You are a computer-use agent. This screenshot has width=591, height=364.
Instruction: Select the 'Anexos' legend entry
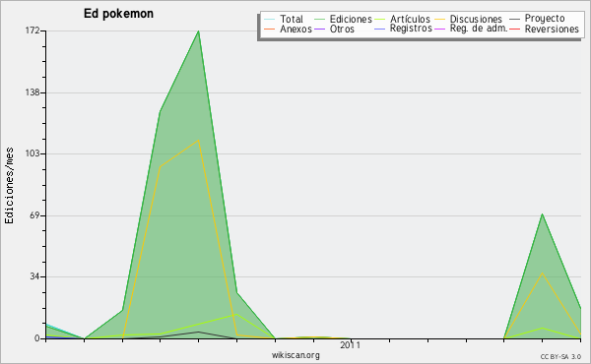[295, 29]
